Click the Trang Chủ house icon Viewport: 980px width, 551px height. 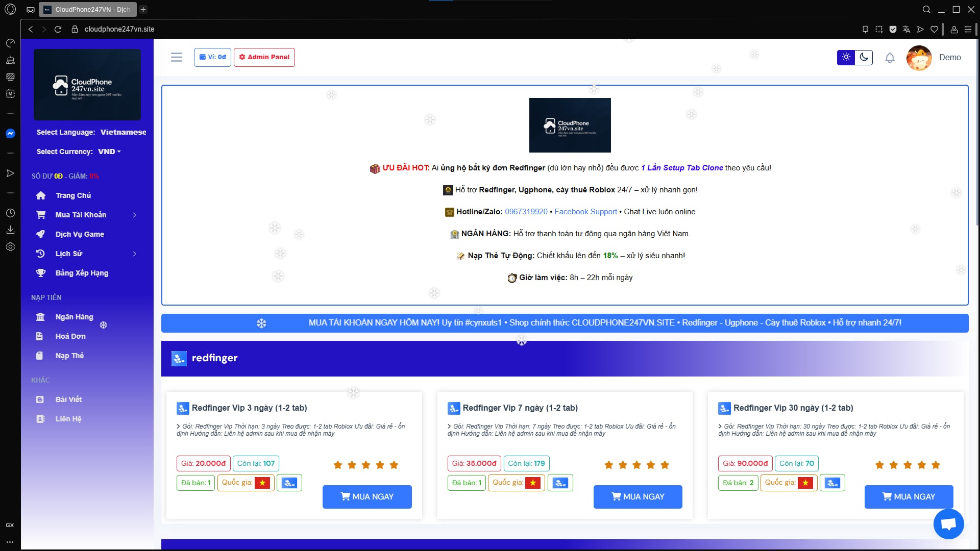(41, 195)
